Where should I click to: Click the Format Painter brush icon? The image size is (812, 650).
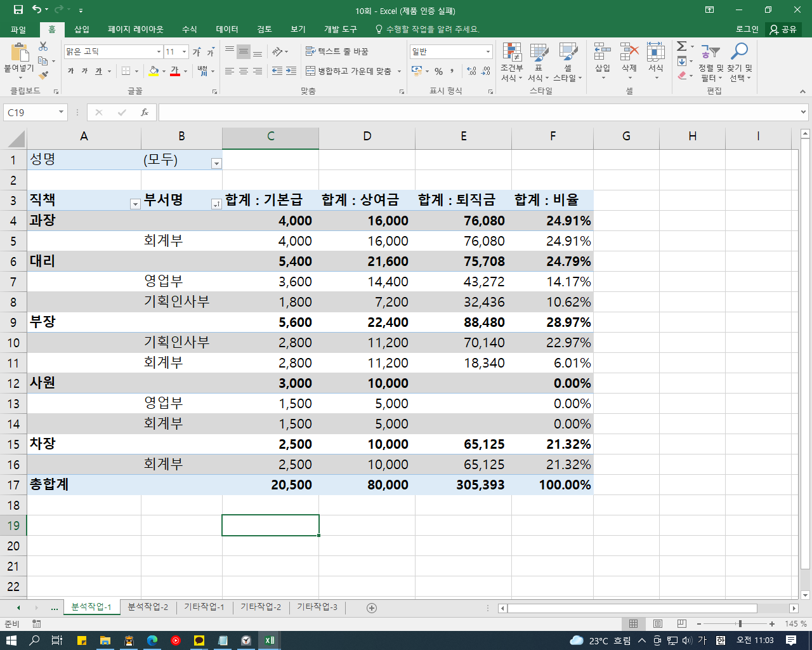[43, 75]
